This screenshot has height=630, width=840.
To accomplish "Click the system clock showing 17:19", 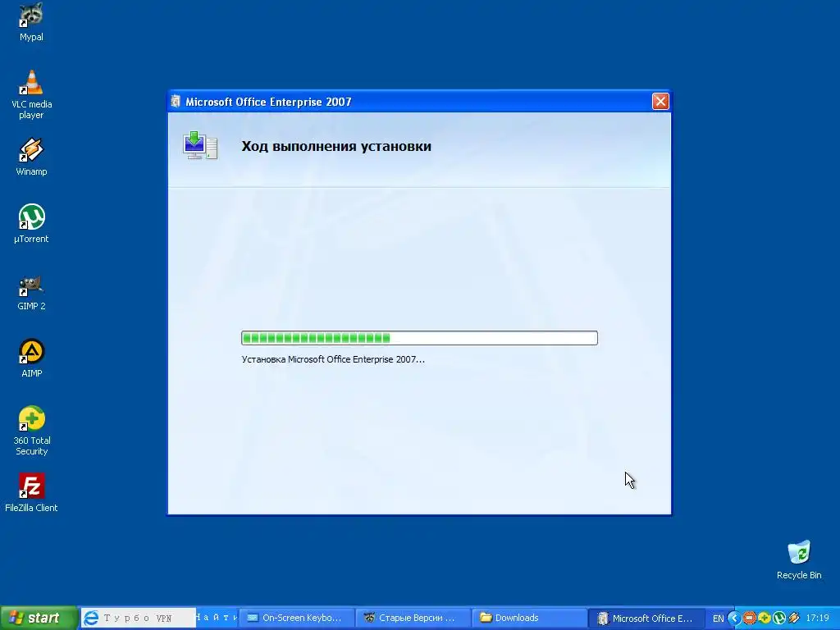I will click(818, 619).
